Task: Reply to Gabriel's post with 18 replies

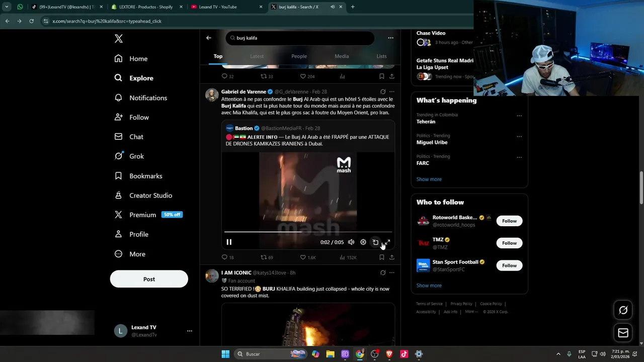Action: point(227,257)
